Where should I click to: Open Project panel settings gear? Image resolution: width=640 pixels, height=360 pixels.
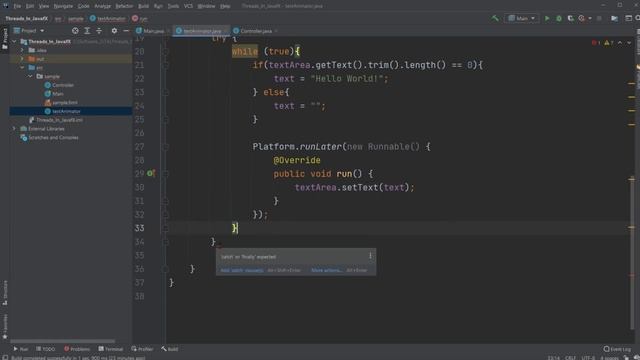[x=114, y=31]
